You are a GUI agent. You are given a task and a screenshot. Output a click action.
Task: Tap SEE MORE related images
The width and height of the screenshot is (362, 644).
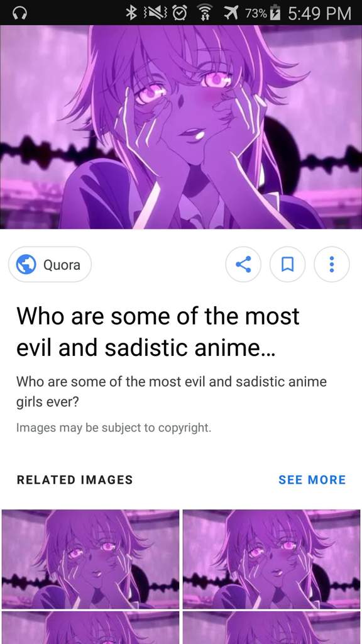(312, 480)
